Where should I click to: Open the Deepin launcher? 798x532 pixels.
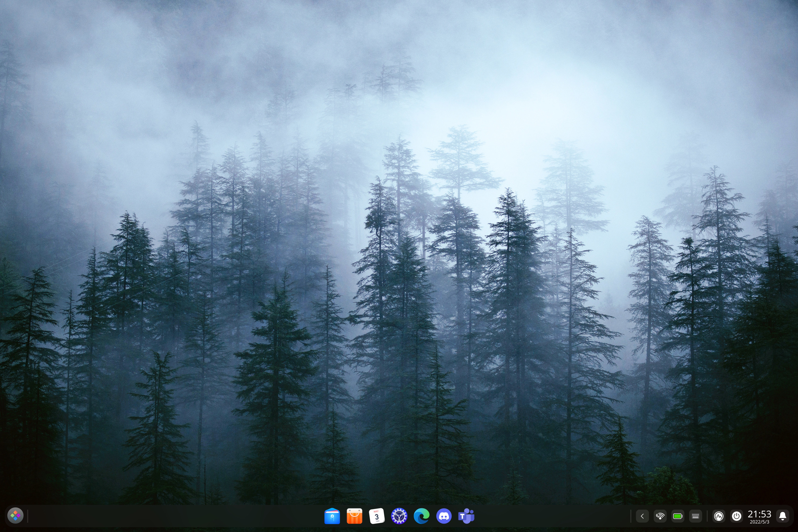coord(15,516)
